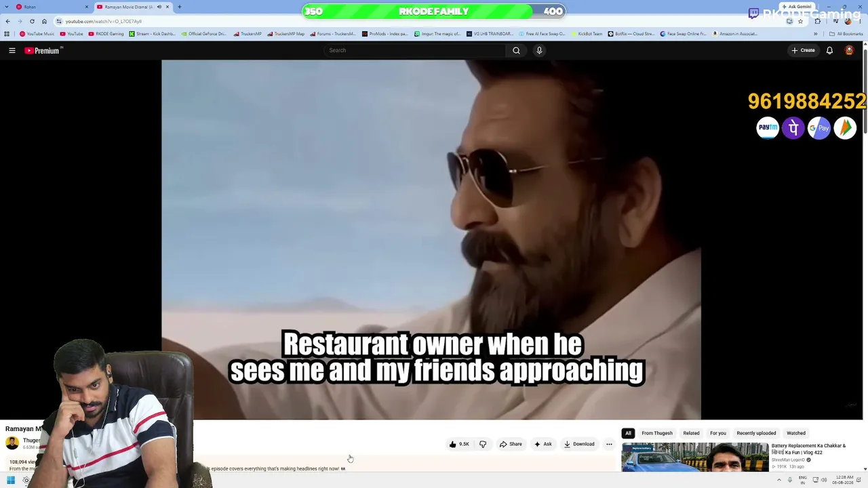Open the browser extensions puzzle icon
868x488 pixels.
coord(817,21)
